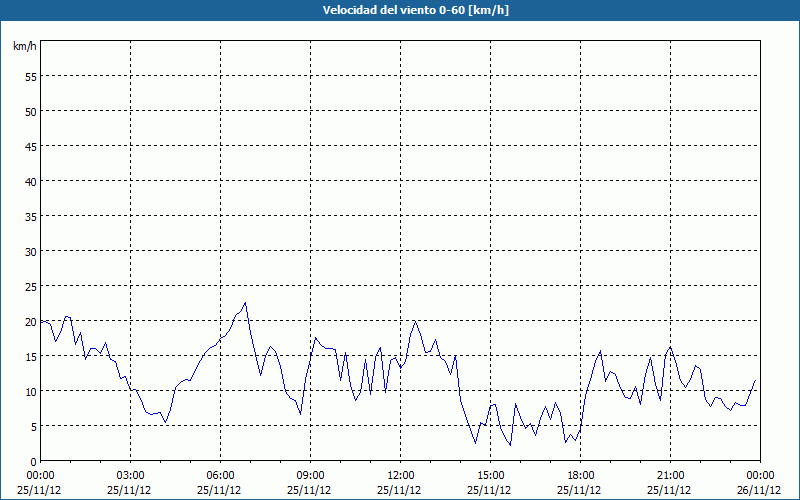The height and width of the screenshot is (500, 800).
Task: Select the 30 y-axis label
Action: click(31, 252)
